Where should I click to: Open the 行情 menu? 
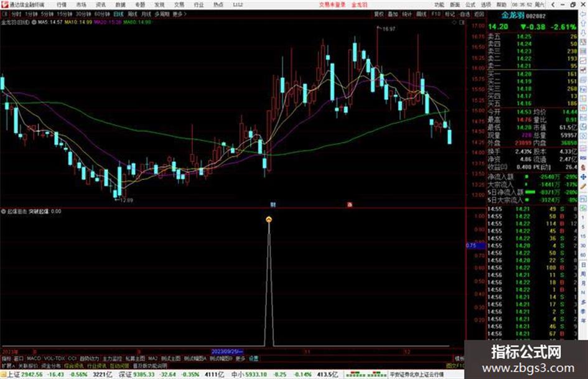(x=62, y=4)
